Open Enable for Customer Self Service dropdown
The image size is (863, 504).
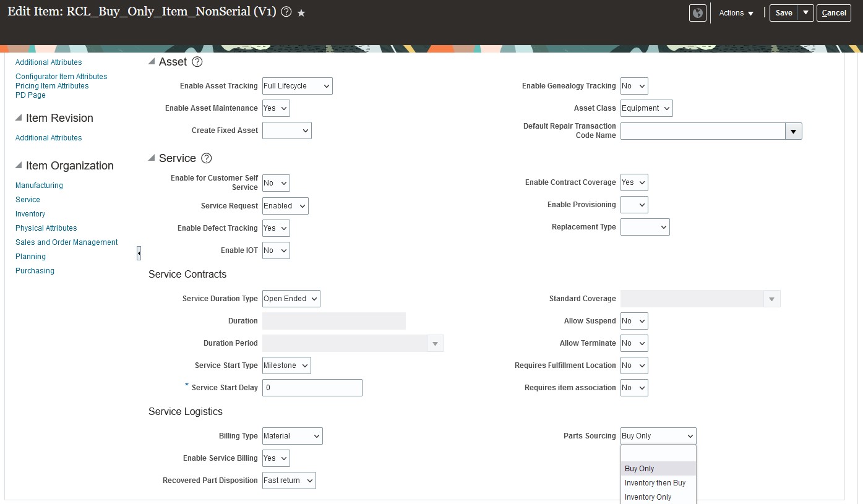276,183
